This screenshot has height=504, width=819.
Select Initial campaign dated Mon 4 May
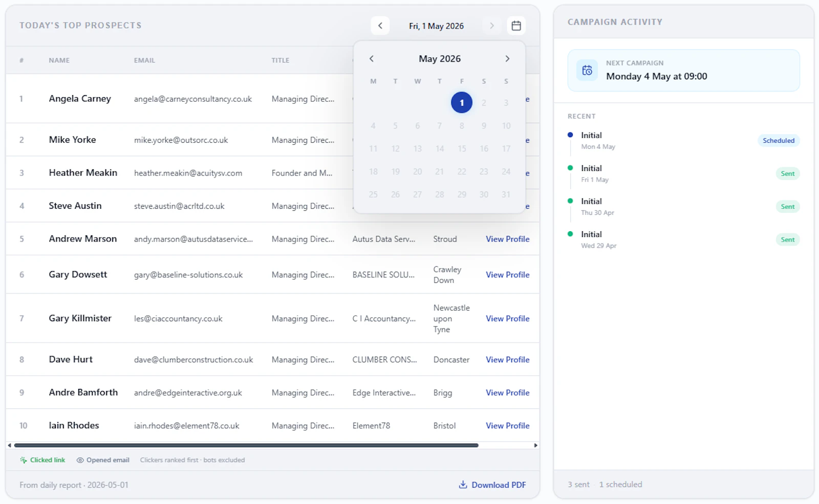684,141
